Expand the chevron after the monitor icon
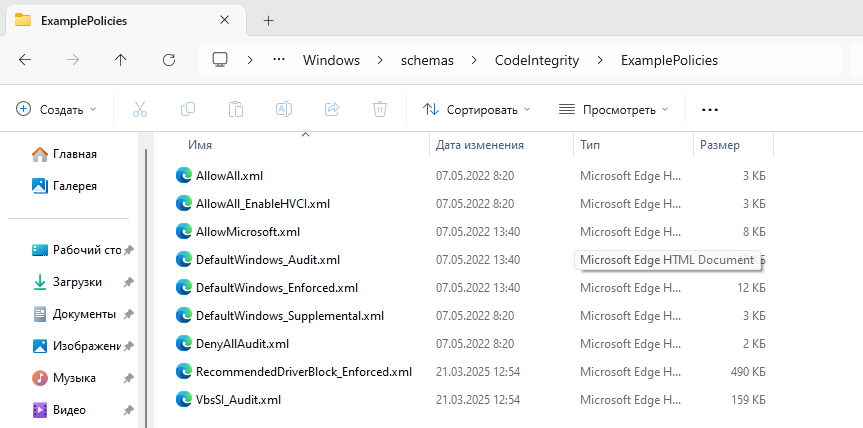 click(250, 60)
